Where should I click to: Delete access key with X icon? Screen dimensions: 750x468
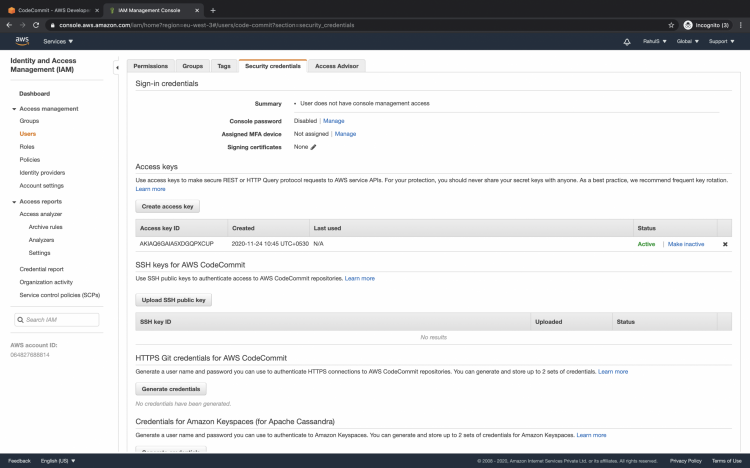(x=725, y=244)
